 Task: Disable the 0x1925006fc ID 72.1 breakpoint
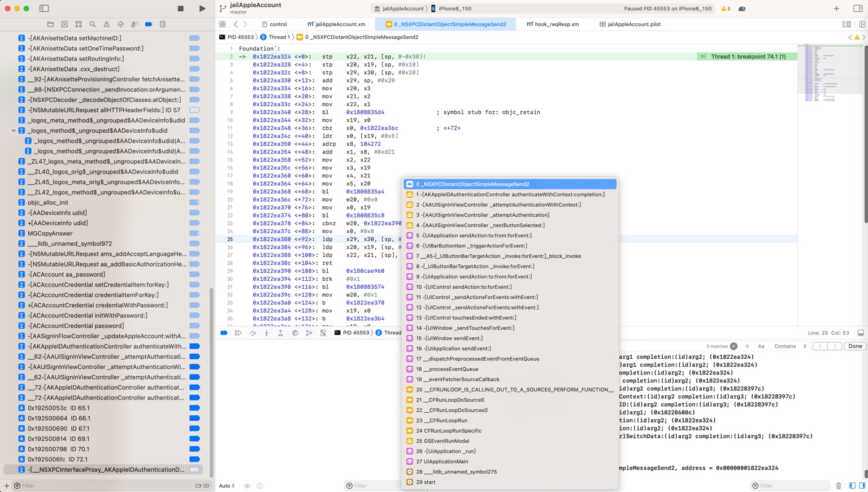[194, 459]
